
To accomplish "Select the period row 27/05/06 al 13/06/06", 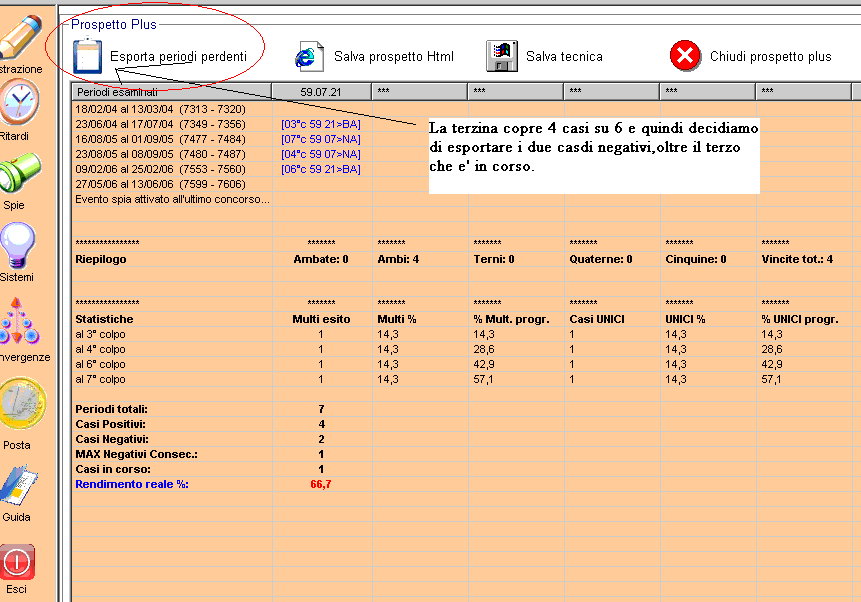I will click(x=160, y=184).
